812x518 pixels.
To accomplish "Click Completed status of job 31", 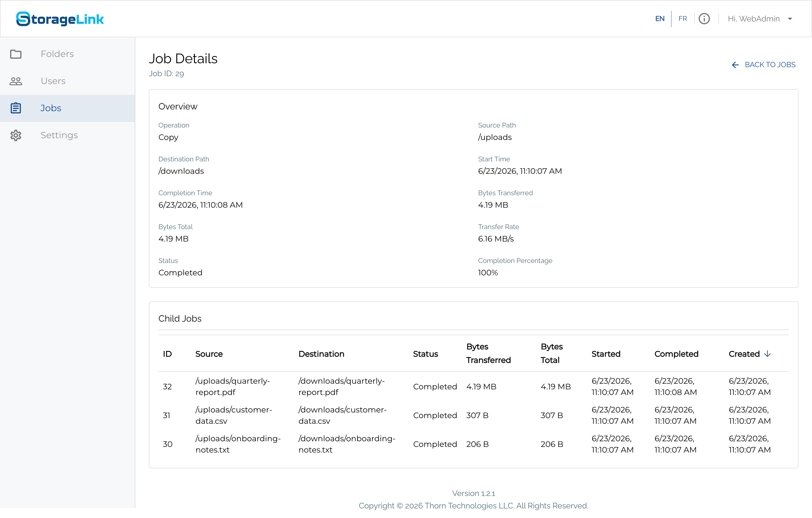I will 435,415.
